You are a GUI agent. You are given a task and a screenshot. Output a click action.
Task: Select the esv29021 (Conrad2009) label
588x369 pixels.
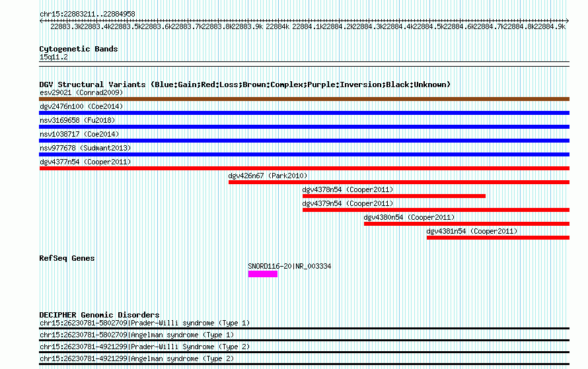81,92
